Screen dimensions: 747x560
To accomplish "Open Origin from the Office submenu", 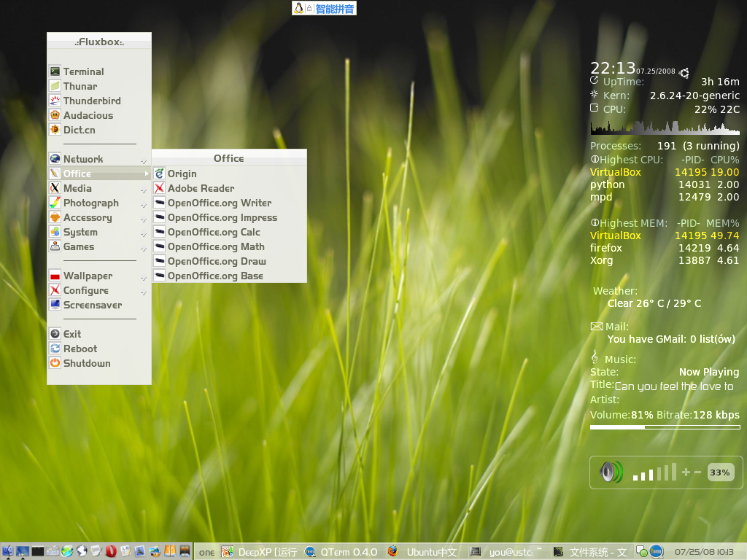I will pyautogui.click(x=230, y=174).
